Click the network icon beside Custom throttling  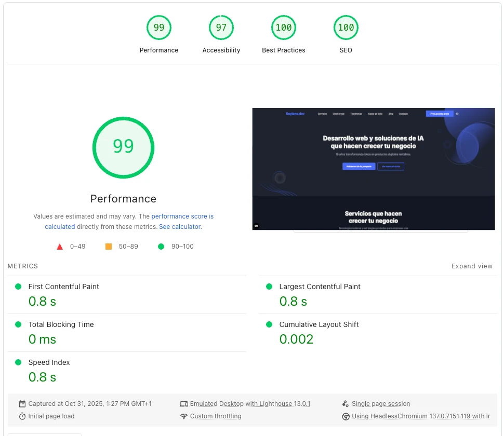pos(184,416)
